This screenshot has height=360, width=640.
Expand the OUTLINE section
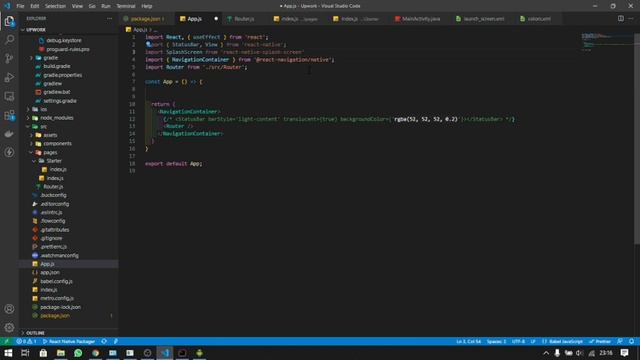coord(35,333)
